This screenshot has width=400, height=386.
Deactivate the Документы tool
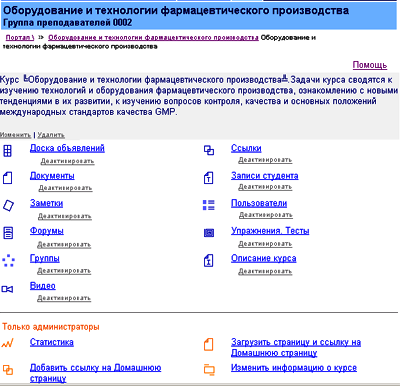(65, 188)
